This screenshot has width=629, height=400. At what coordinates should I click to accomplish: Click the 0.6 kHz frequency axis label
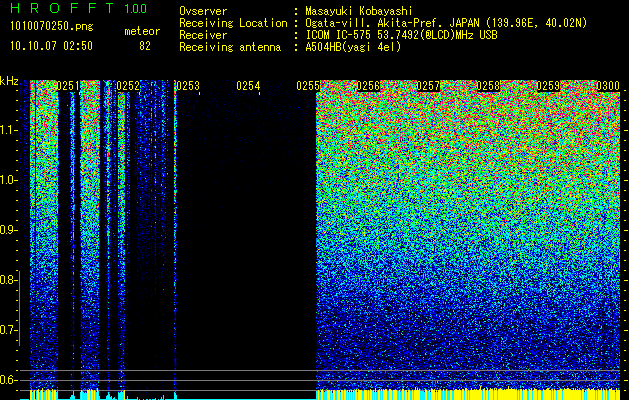click(x=8, y=380)
